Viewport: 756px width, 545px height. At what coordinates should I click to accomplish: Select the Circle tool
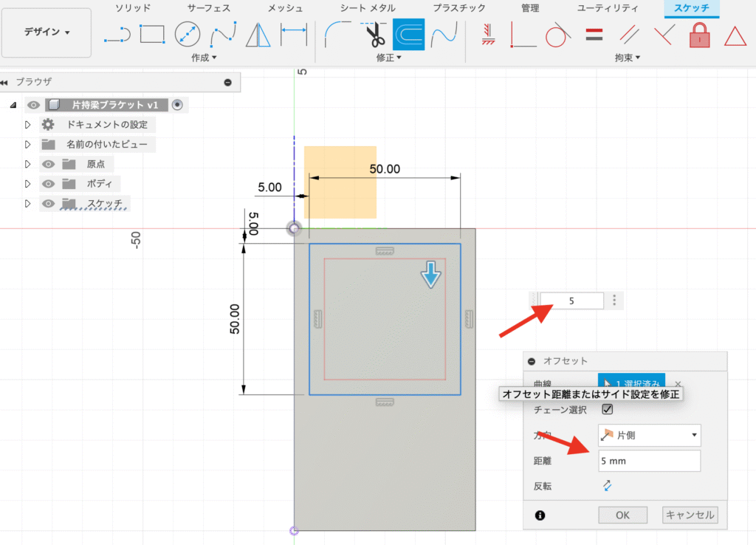(187, 35)
